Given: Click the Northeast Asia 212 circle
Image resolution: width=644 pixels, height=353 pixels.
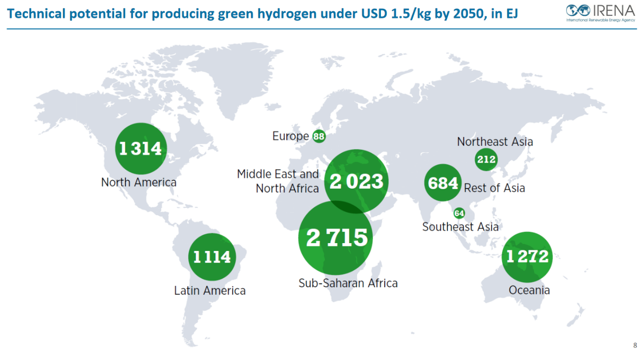Looking at the screenshot, I should pyautogui.click(x=486, y=160).
